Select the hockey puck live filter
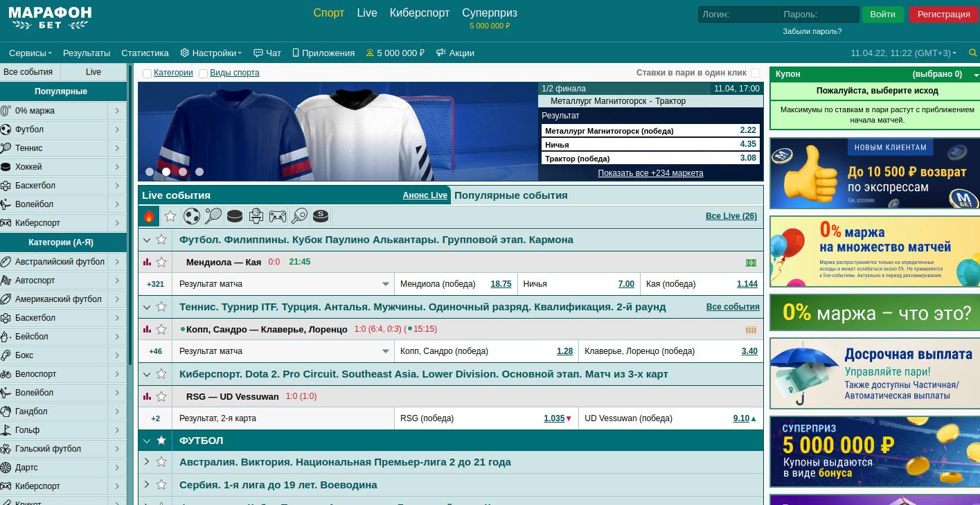Screen dimensions: 980x505 point(235,216)
